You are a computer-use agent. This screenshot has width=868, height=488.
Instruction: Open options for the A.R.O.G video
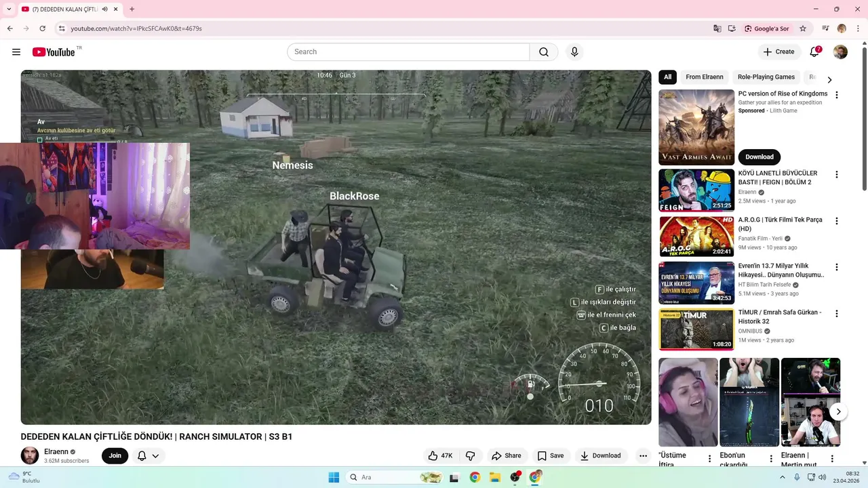point(836,221)
